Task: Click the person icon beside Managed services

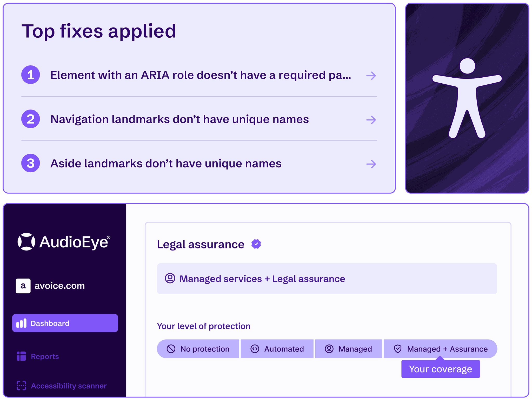Action: [x=170, y=279]
